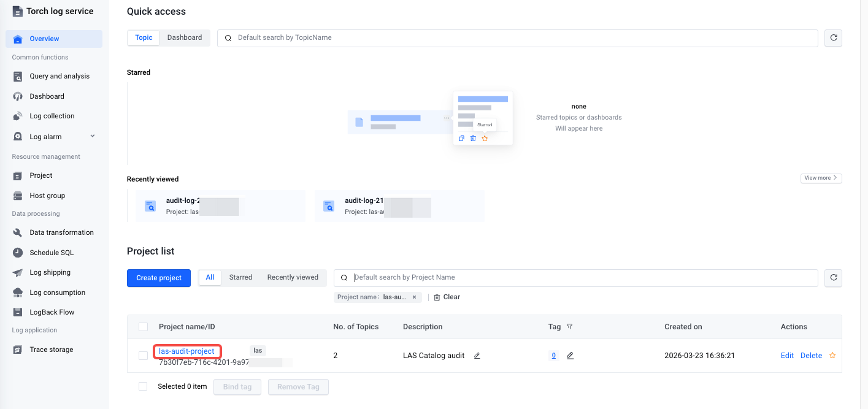Click Delete for las-audit-project

[x=811, y=356]
